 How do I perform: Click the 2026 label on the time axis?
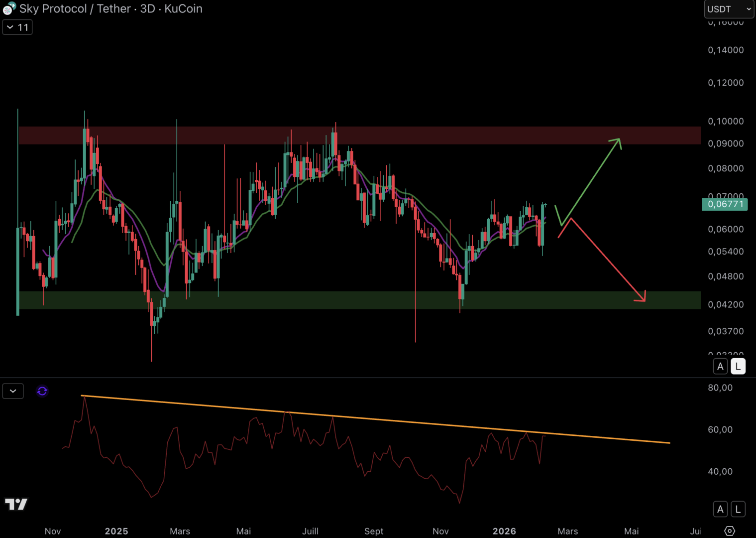tap(504, 531)
